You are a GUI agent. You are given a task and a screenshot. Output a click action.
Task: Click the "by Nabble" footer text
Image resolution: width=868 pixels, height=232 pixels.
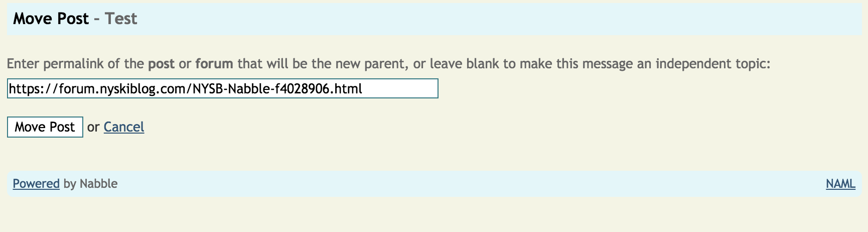pos(90,184)
